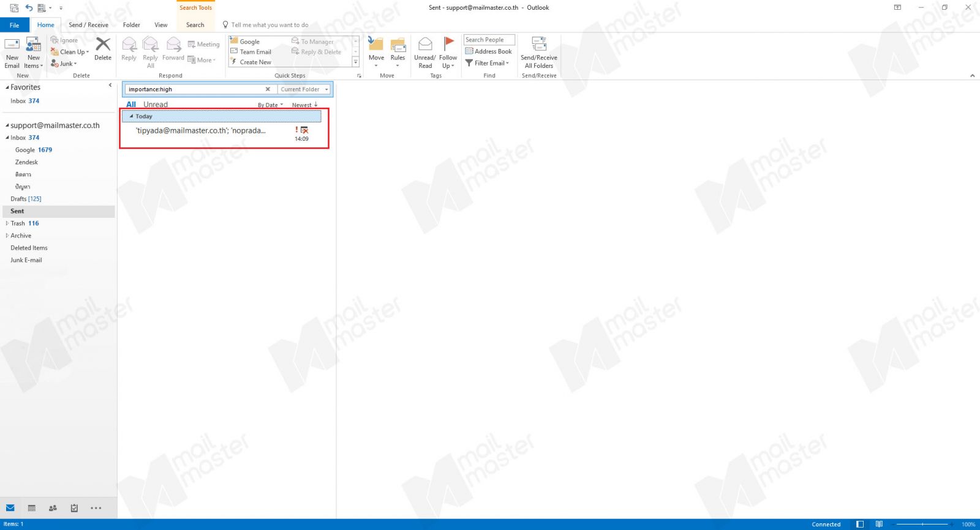This screenshot has height=530, width=980.
Task: Toggle Unread/Read status
Action: tap(425, 53)
